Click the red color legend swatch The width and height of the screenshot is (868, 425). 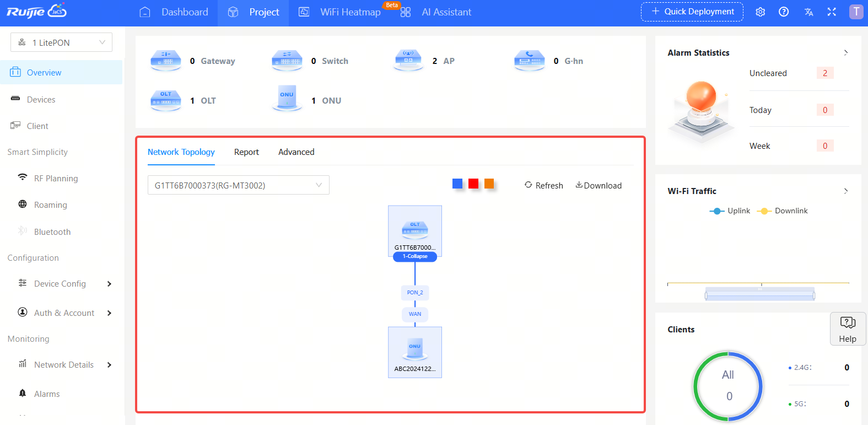tap(473, 184)
